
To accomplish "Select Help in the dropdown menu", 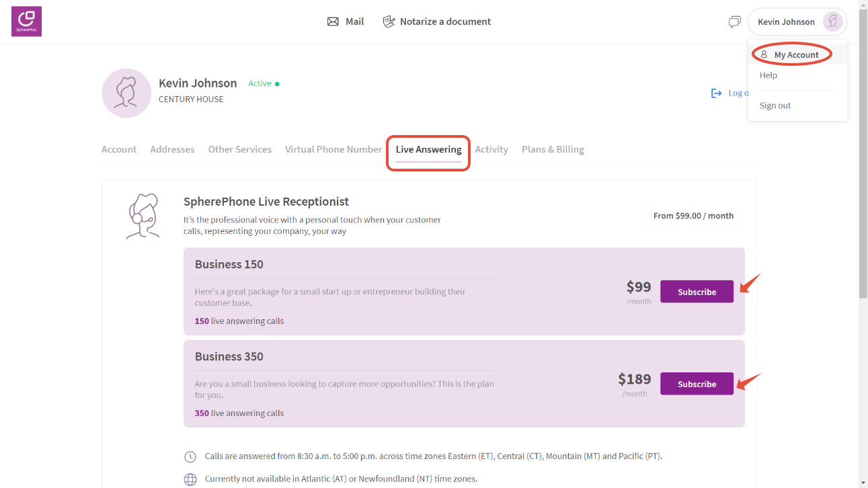I will click(x=768, y=75).
